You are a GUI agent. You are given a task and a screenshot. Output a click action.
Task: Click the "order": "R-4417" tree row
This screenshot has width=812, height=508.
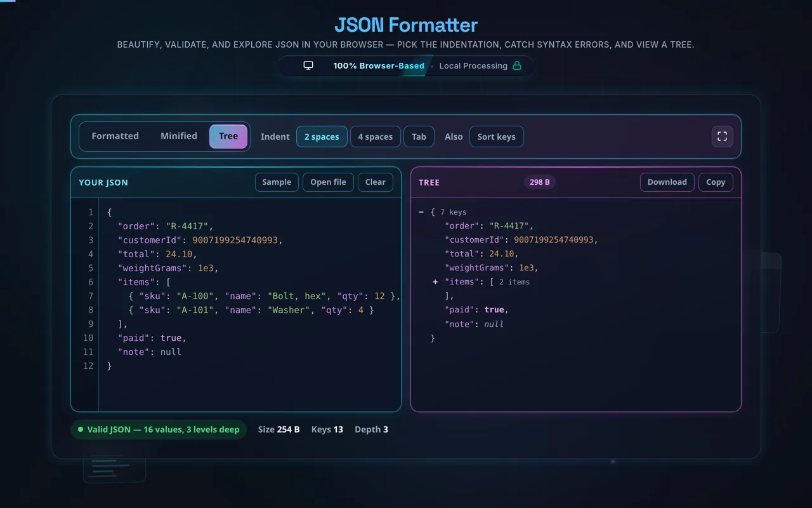(x=489, y=226)
